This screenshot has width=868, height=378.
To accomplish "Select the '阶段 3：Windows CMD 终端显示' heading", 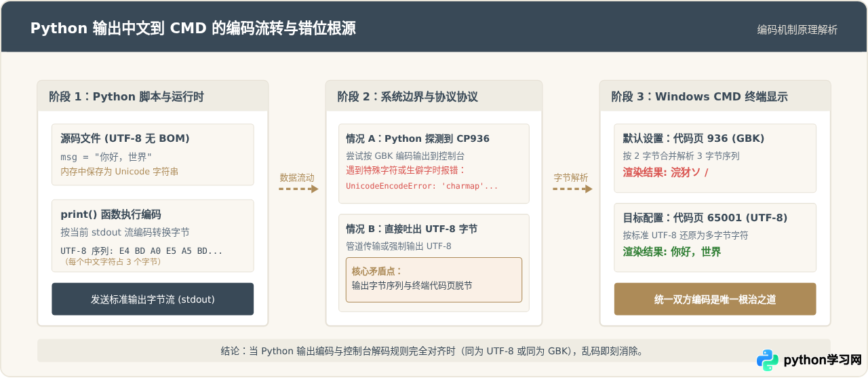I will point(699,96).
